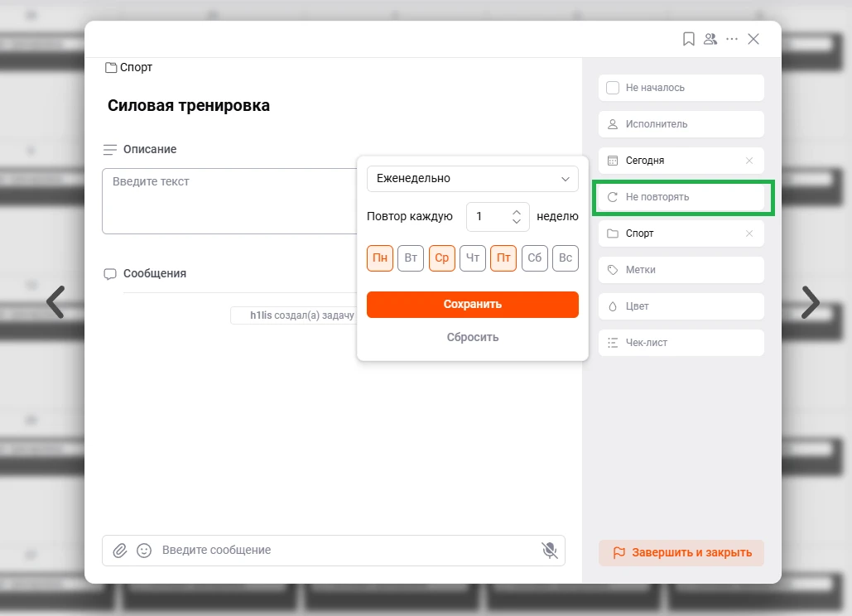Open participants icon in task header
This screenshot has width=852, height=616.
pos(710,39)
